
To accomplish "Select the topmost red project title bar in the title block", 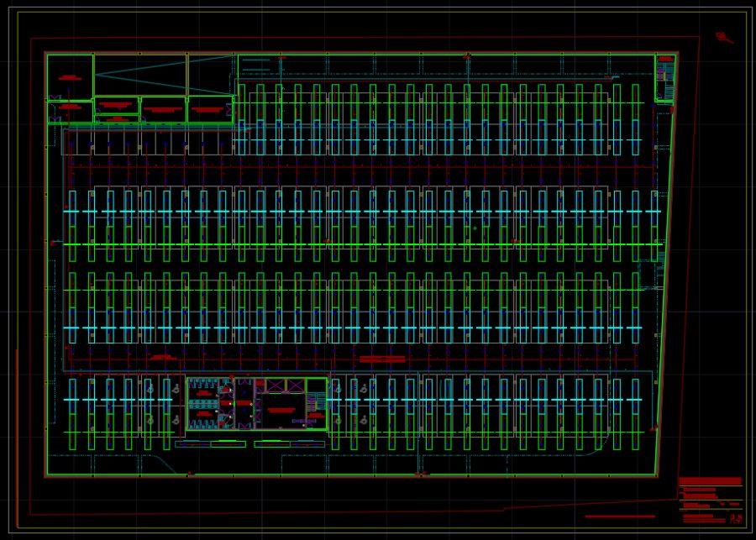I will pos(709,480).
